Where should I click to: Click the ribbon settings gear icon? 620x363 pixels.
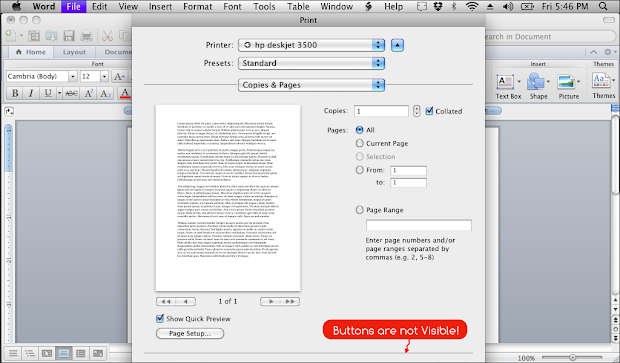(608, 52)
